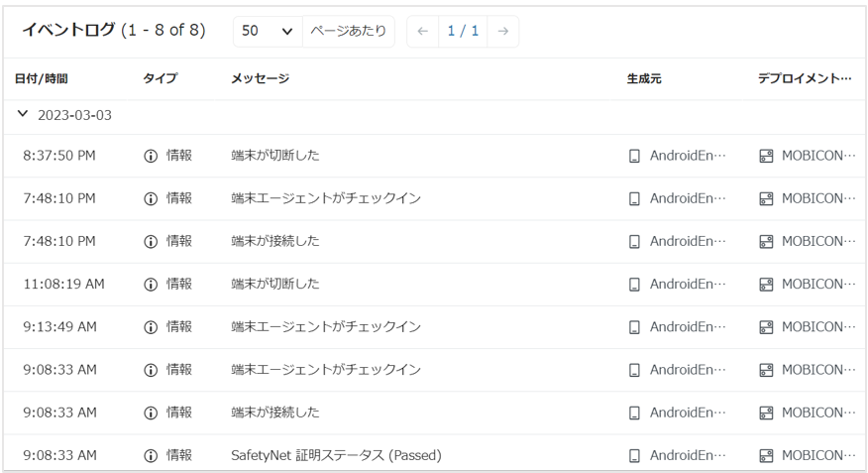Collapse the 2023-03-03 date group
This screenshot has height=473, width=868.
[24, 115]
